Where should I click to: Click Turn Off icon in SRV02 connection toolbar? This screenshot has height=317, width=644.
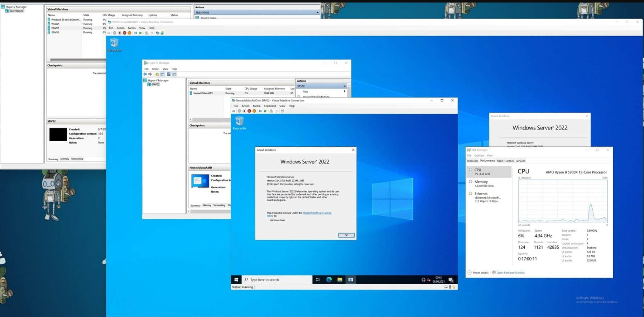[x=120, y=33]
